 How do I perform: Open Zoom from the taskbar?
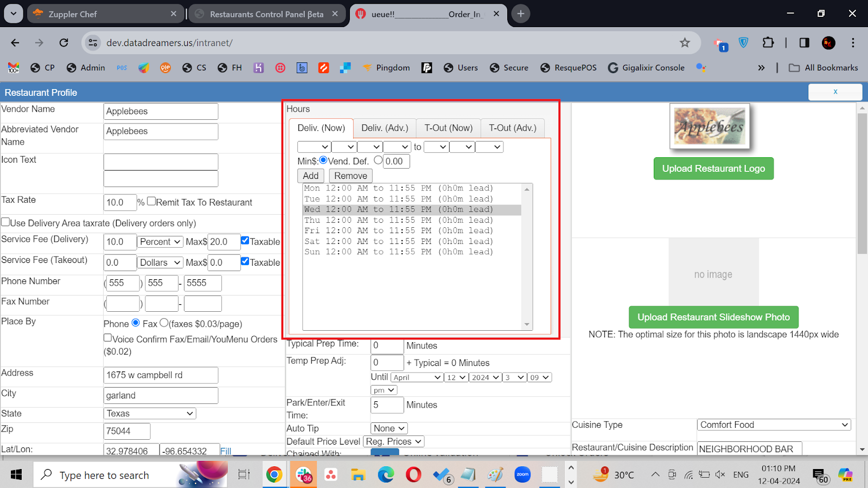click(x=522, y=475)
